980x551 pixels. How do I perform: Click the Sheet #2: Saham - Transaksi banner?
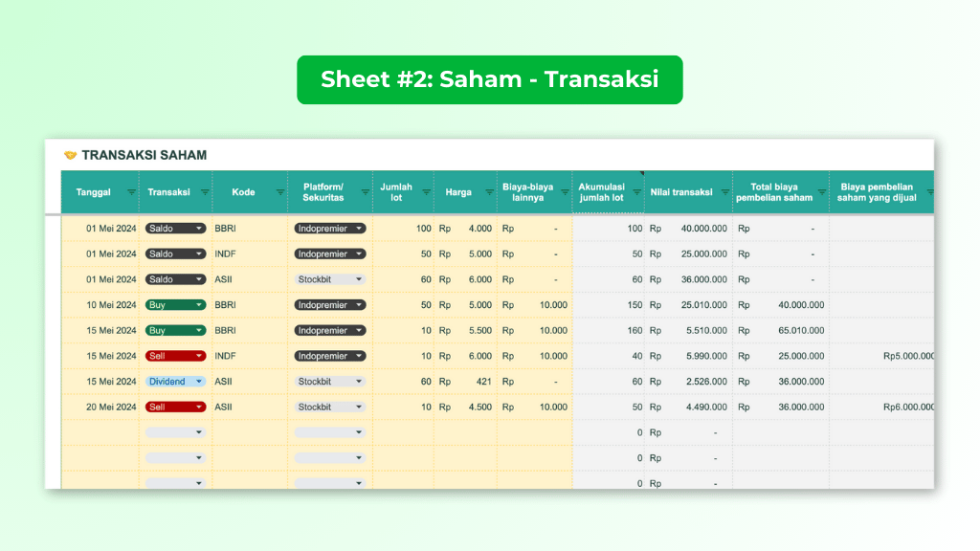pyautogui.click(x=490, y=79)
